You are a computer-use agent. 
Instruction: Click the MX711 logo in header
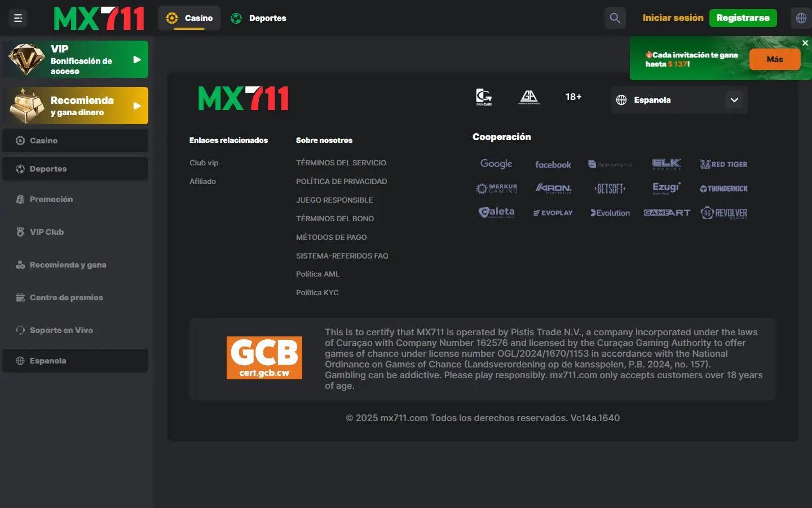99,18
